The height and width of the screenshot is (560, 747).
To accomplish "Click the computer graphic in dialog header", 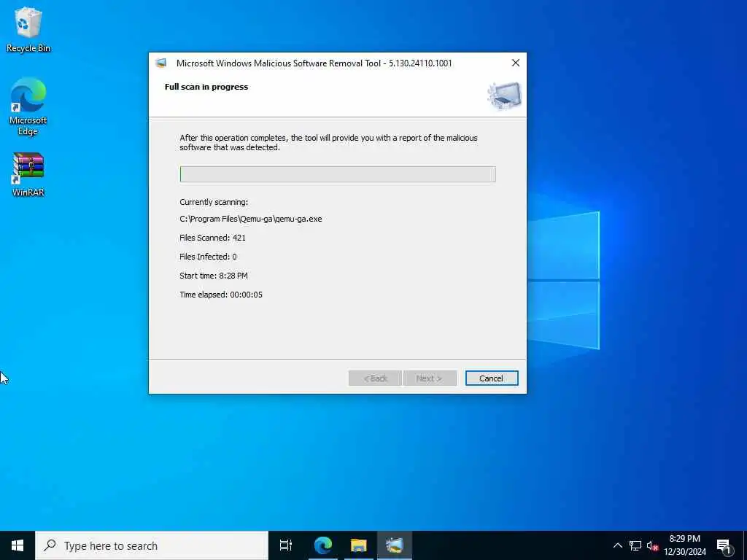I will pos(505,96).
